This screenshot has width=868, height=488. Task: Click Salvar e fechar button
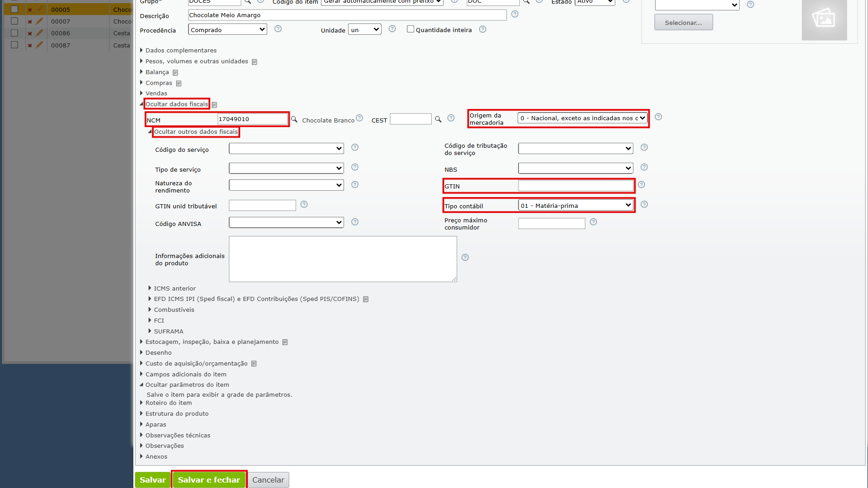coord(209,480)
